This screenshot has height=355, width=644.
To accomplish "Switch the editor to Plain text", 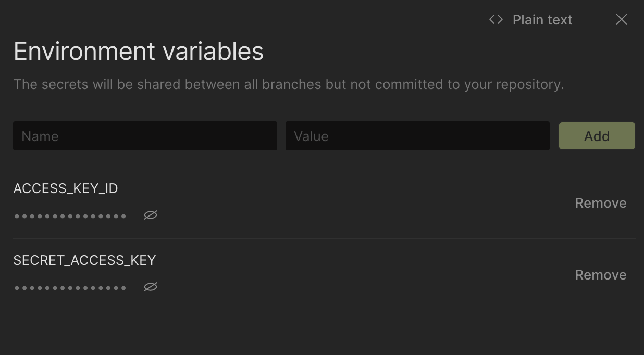I will coord(542,20).
